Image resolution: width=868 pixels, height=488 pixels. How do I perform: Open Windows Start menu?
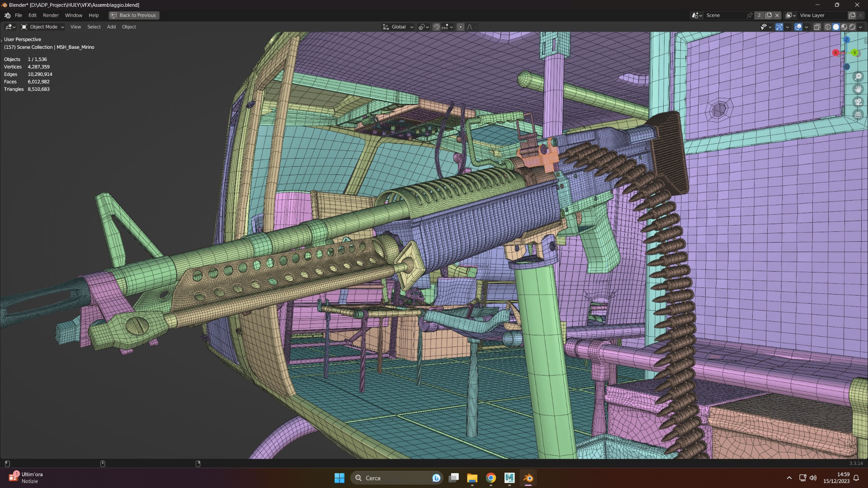[340, 478]
